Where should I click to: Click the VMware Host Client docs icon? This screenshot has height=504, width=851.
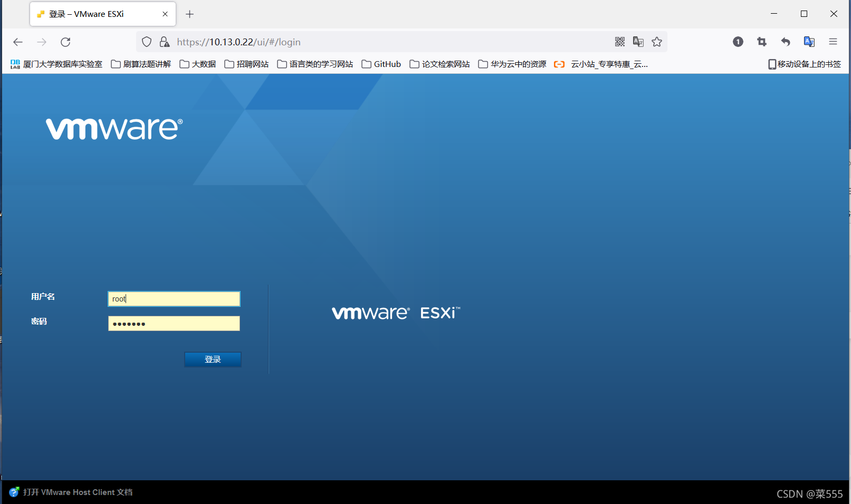[14, 492]
